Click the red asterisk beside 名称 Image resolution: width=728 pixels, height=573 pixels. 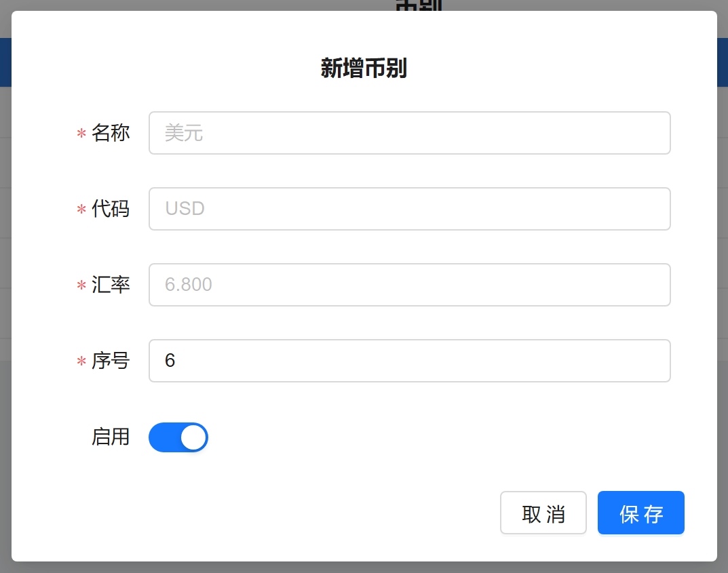81,134
